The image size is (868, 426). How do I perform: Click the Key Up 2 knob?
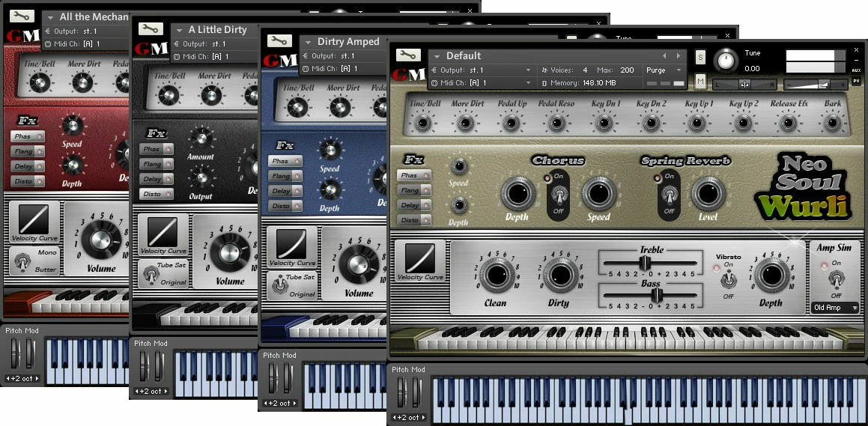click(x=744, y=122)
